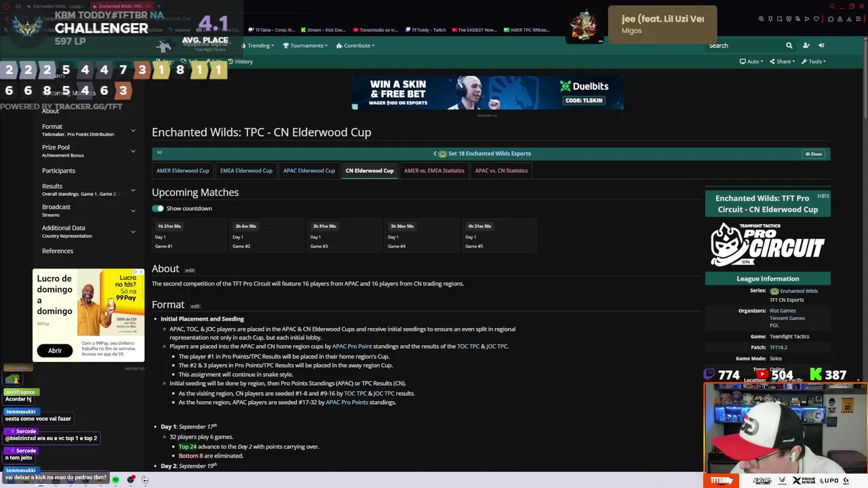Image resolution: width=868 pixels, height=488 pixels.
Task: Click the edit link beside Format heading
Action: [x=195, y=306]
